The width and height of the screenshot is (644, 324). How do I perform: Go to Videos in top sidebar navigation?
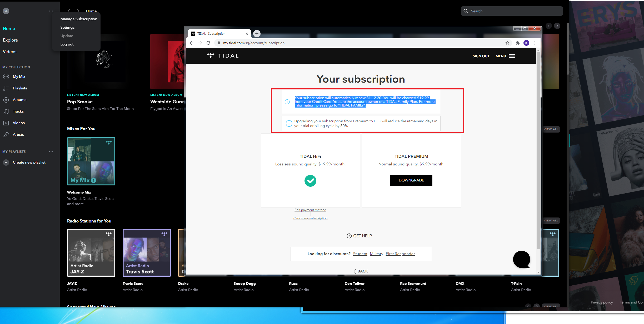(9, 52)
